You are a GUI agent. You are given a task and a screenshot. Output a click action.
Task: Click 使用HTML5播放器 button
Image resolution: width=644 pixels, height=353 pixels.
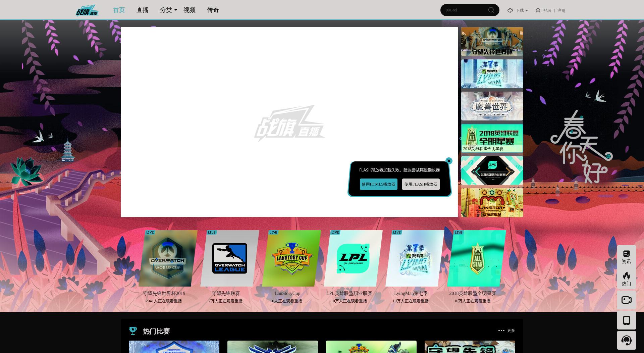pos(378,184)
